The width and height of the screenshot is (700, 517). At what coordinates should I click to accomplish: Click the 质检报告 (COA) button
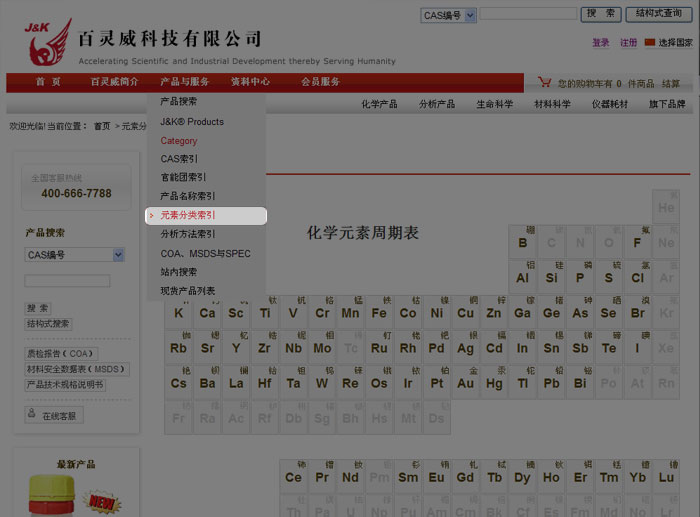point(61,354)
